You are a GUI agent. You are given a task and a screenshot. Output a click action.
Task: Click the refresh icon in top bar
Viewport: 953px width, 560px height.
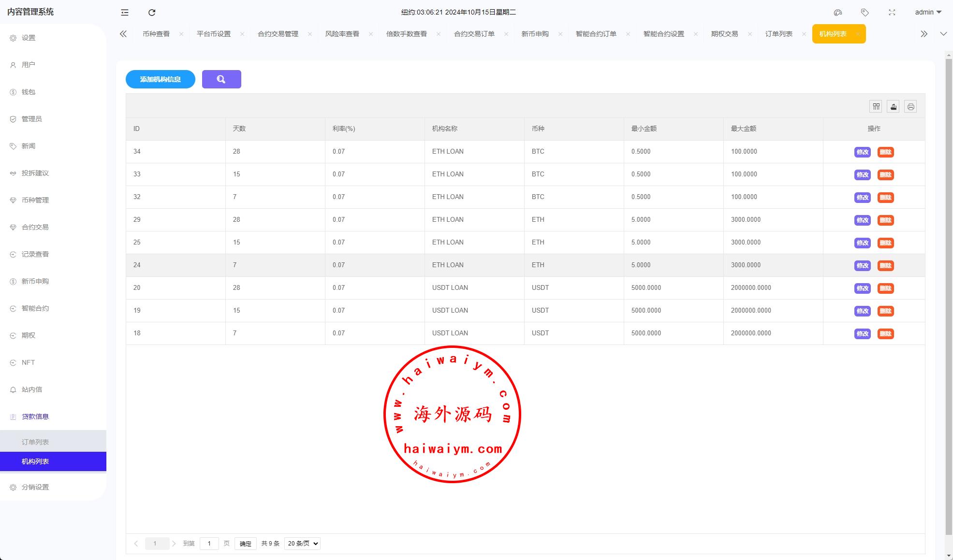(x=152, y=13)
